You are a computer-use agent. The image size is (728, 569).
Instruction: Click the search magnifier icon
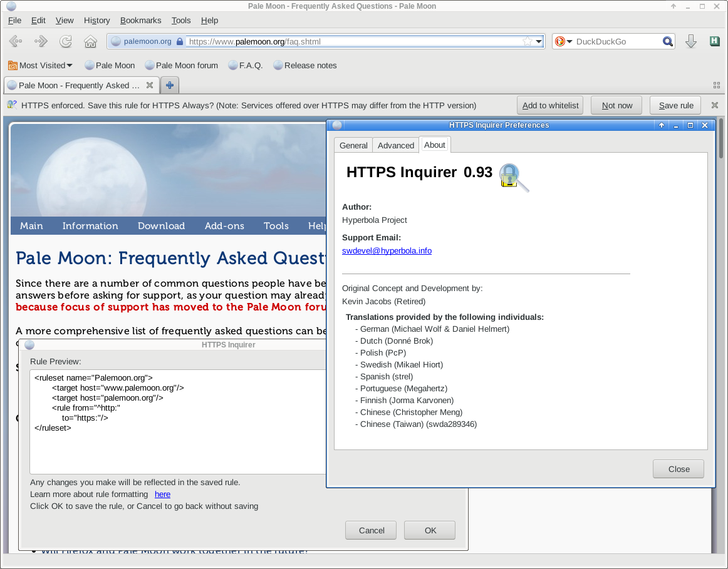coord(668,41)
